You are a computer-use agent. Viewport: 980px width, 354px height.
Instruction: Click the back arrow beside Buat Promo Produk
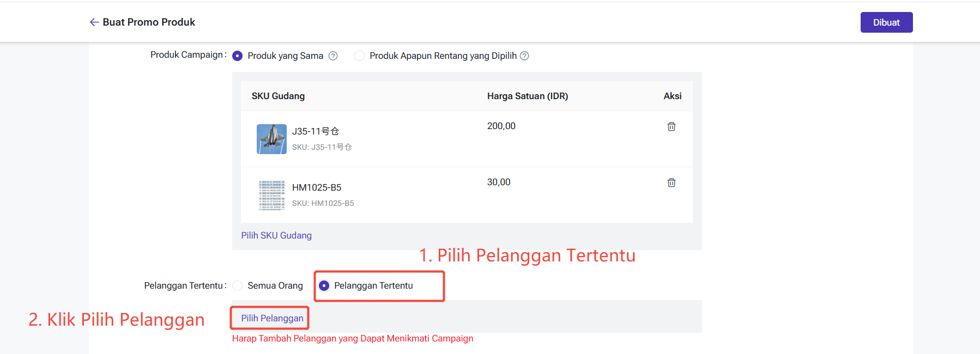tap(94, 22)
